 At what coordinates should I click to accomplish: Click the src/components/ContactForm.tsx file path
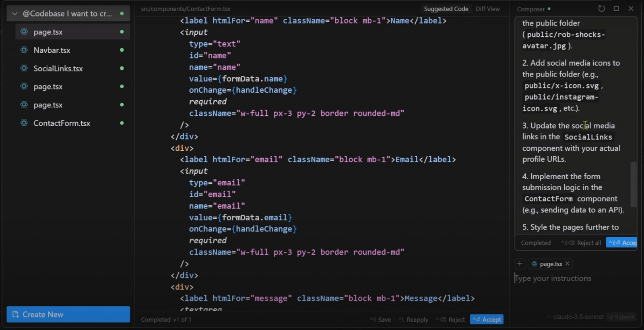tap(186, 9)
